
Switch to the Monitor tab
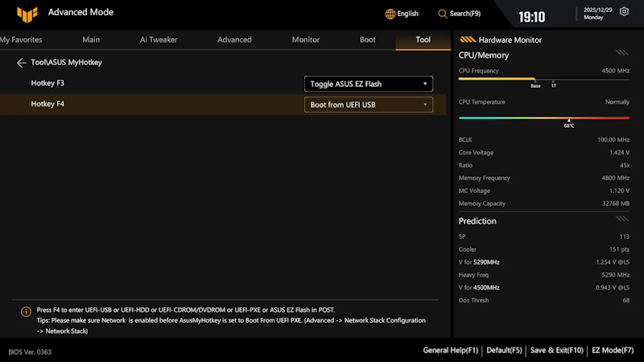(x=306, y=39)
